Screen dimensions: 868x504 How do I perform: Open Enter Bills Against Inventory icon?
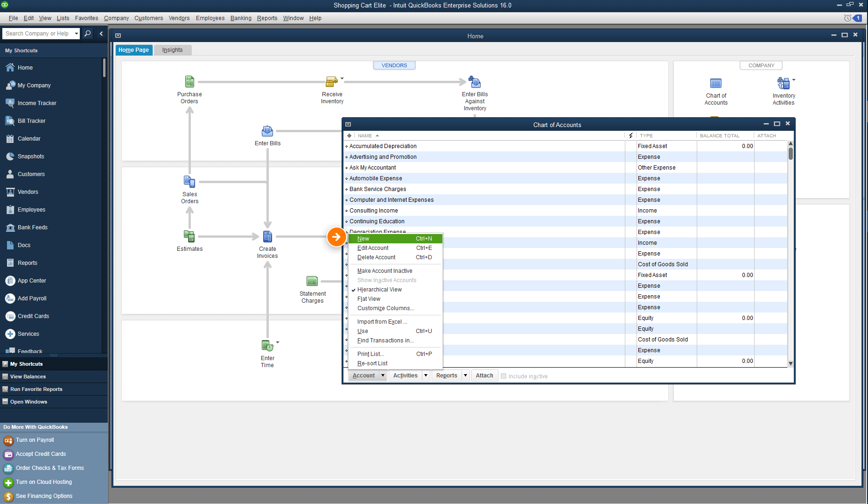475,82
